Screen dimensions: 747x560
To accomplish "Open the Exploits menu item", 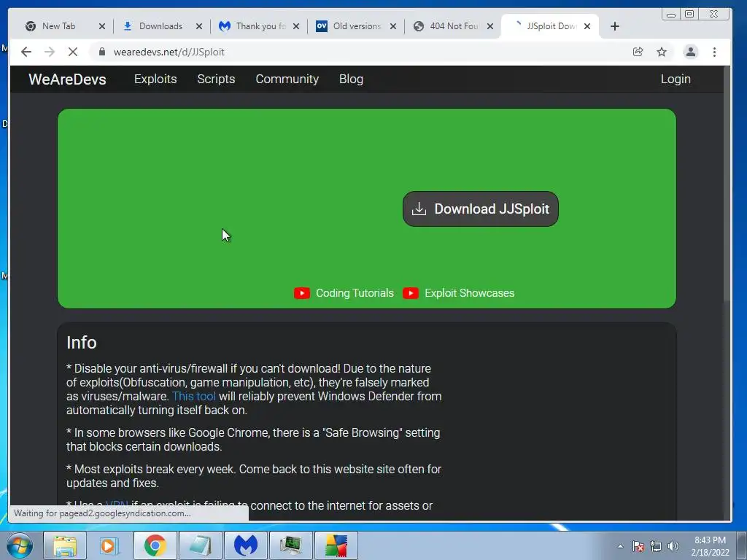I will [x=155, y=79].
